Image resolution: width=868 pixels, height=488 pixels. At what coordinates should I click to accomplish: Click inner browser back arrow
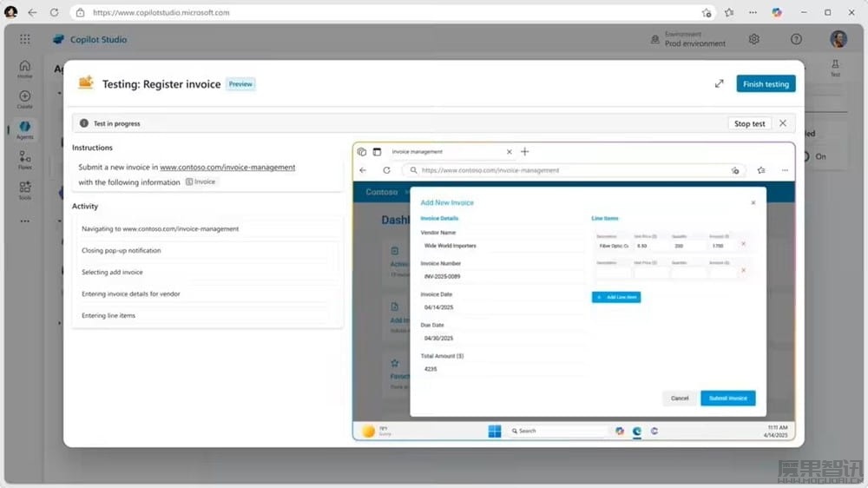click(363, 170)
